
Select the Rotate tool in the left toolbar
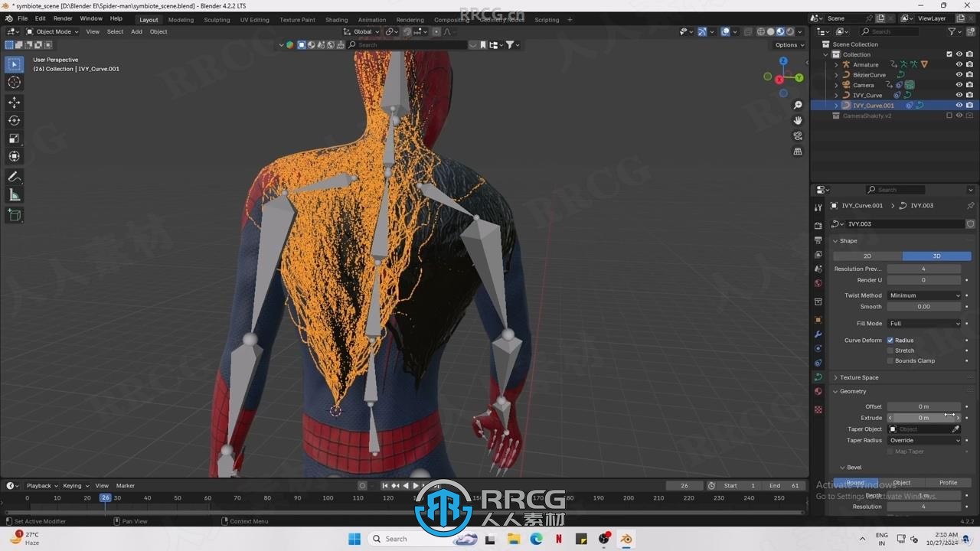pyautogui.click(x=14, y=120)
